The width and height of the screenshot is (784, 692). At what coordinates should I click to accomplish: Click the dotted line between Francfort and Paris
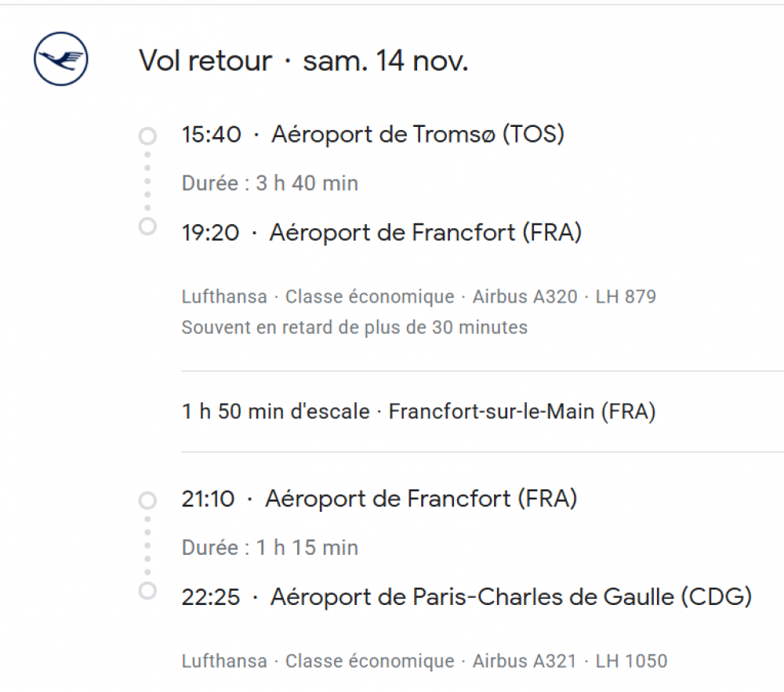[147, 545]
